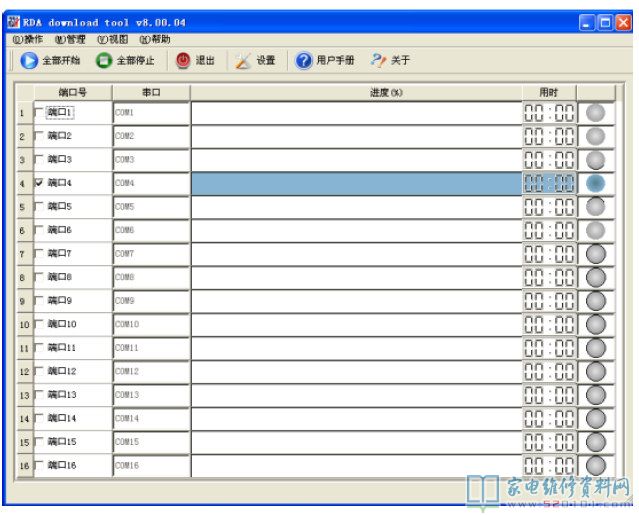The height and width of the screenshot is (515, 639).
Task: Click the status indicator for port 14
Action: [595, 418]
